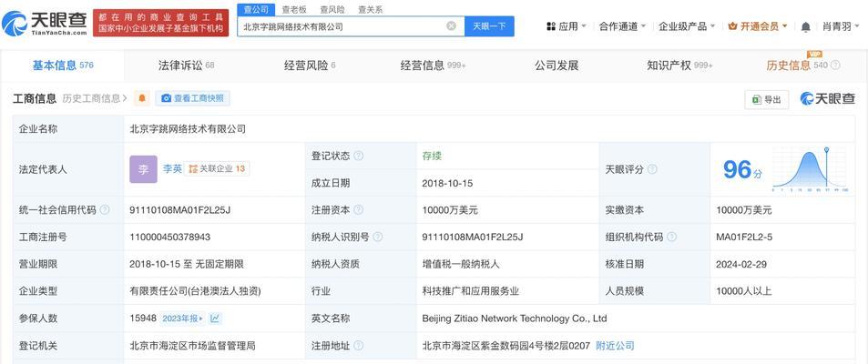The image size is (868, 364).
Task: Click credit code 91110108MA01F2L25J under 统一社会信用代码
Action: tap(180, 210)
